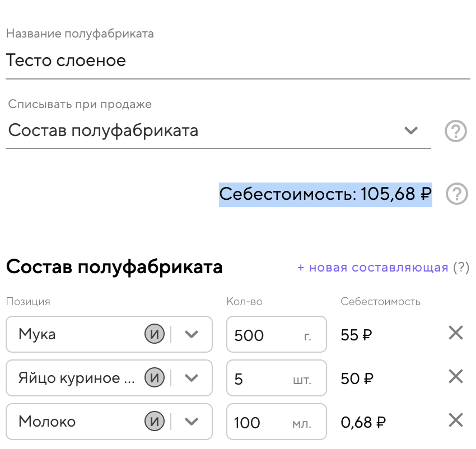The width and height of the screenshot is (476, 449).
Task: Click the И badge in the Молоко row
Action: coord(155,422)
